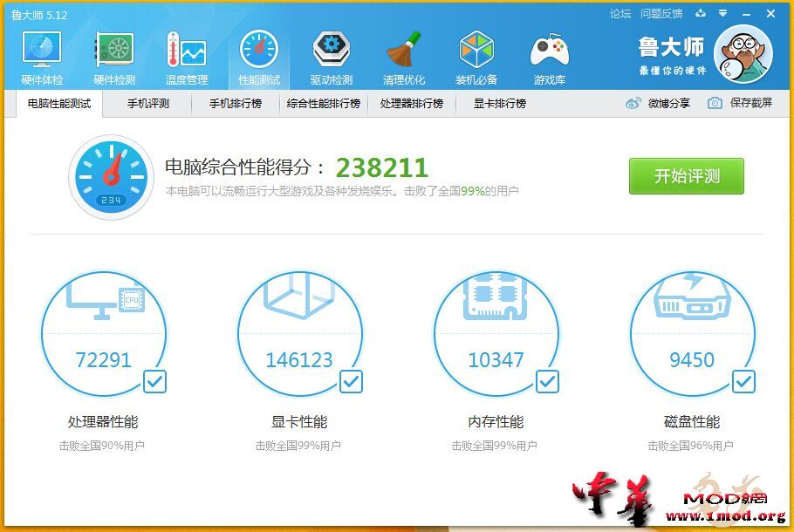Toggle the 显卡性能 test checkbox
The image size is (794, 532).
[x=351, y=381]
